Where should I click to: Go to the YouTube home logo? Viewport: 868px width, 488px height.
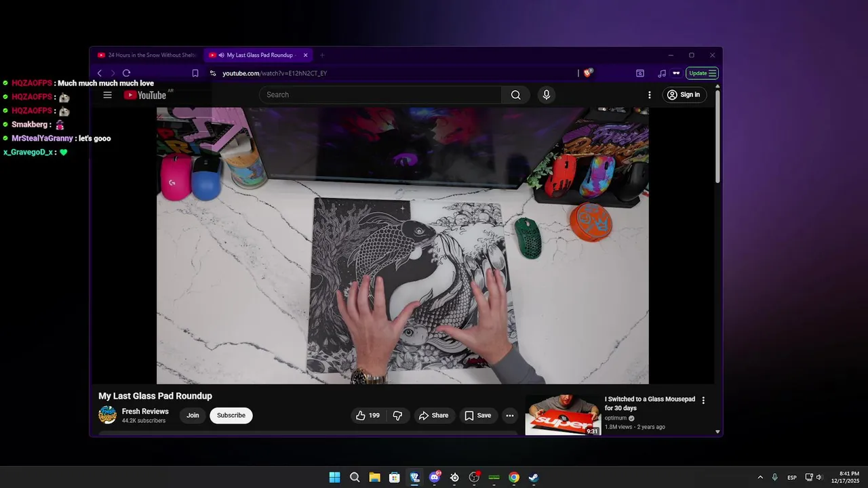point(145,95)
